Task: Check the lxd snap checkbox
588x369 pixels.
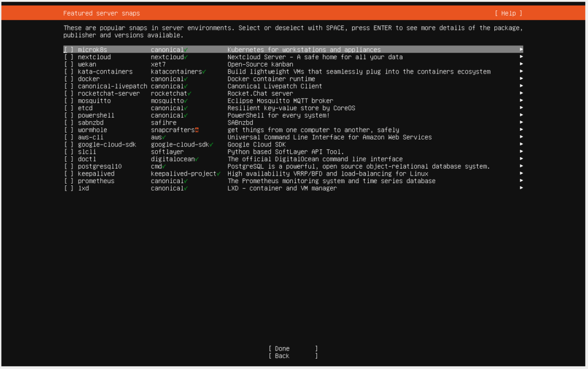Action: (68, 188)
